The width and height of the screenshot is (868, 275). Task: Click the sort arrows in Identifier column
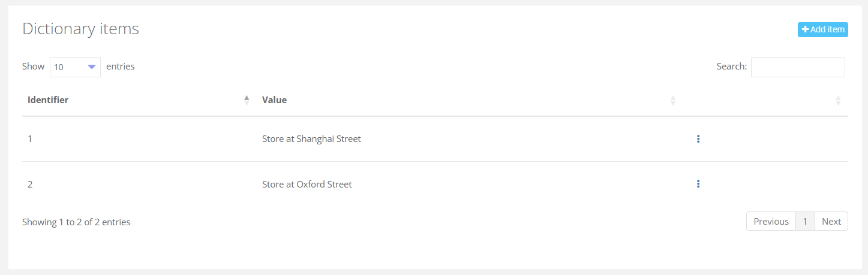tap(247, 100)
